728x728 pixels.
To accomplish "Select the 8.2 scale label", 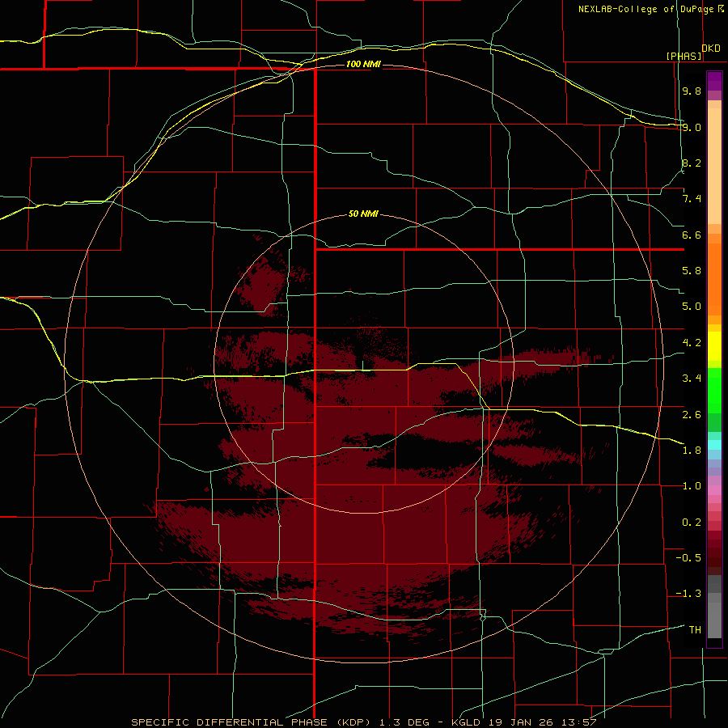I will (692, 163).
